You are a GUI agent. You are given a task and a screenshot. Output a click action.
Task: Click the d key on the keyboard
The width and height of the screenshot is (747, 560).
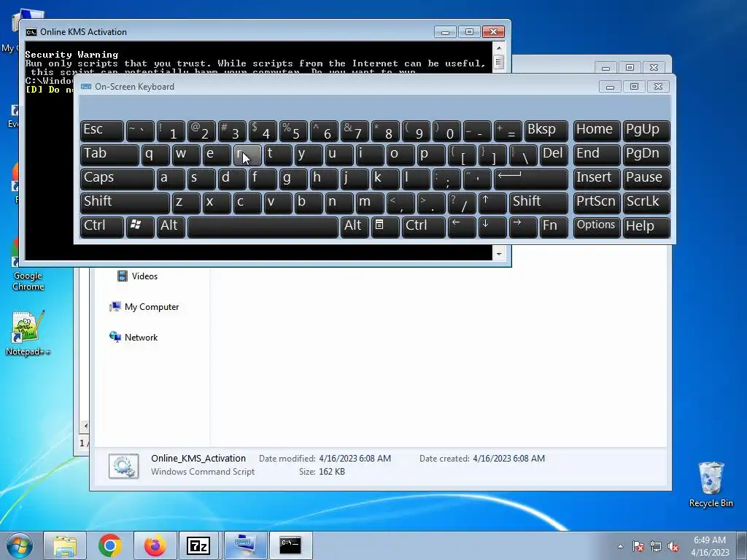232,179
